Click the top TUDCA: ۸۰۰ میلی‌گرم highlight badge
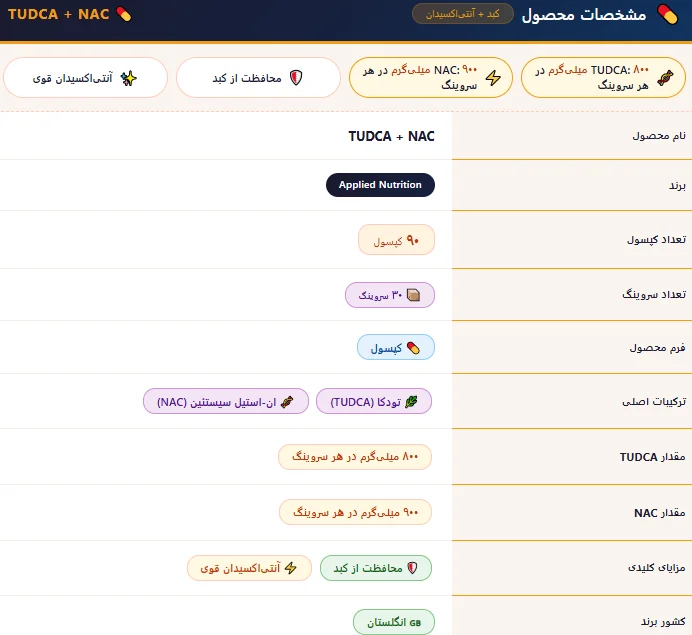This screenshot has width=692, height=635. click(603, 78)
